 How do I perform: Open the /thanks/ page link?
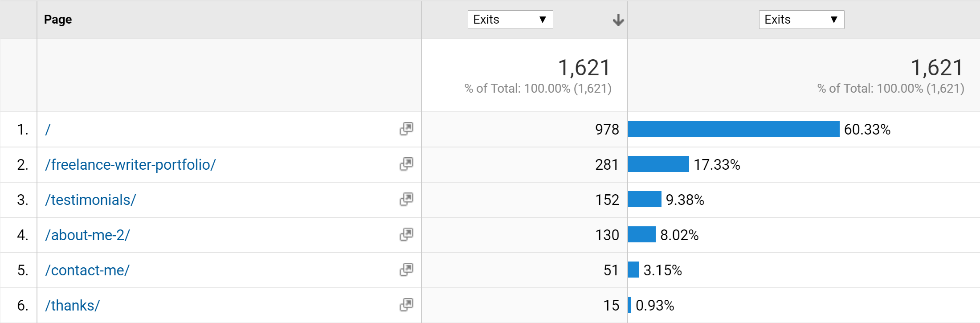[72, 305]
